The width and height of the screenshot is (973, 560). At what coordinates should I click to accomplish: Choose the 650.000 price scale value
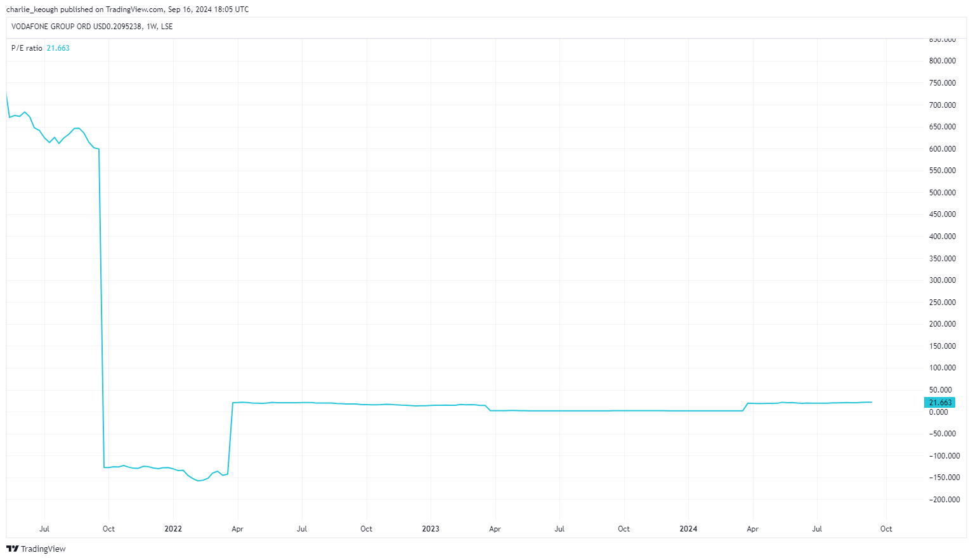pyautogui.click(x=942, y=127)
